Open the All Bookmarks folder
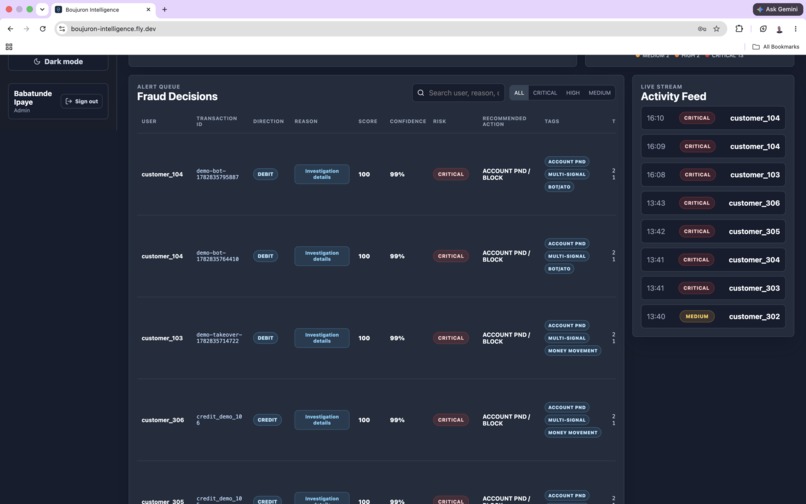Viewport: 806px width, 504px height. coord(776,47)
